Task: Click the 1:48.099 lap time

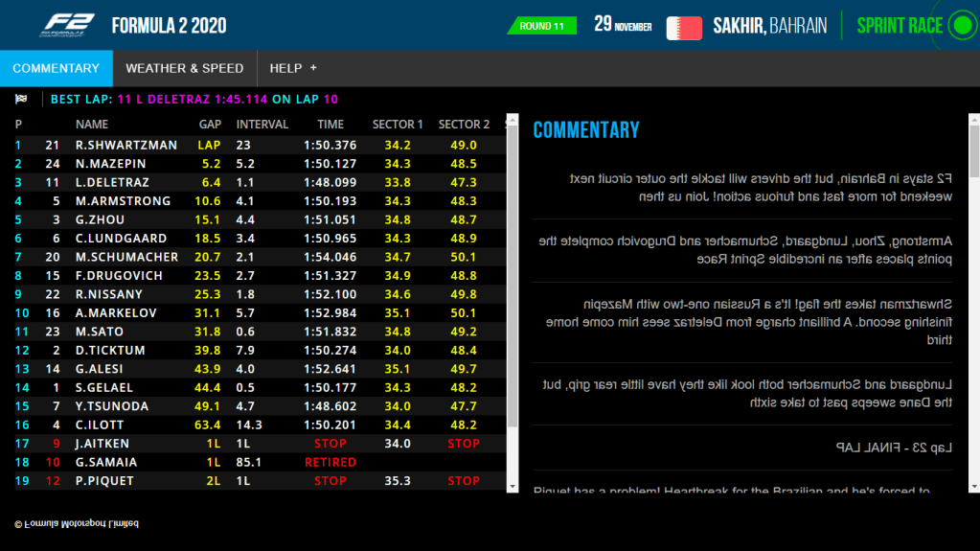Action: click(x=330, y=183)
